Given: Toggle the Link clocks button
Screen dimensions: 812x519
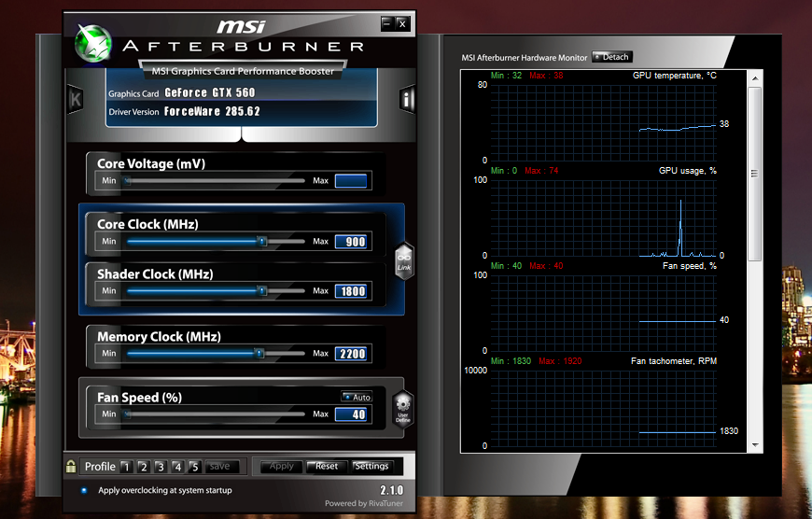Looking at the screenshot, I should click(x=404, y=260).
